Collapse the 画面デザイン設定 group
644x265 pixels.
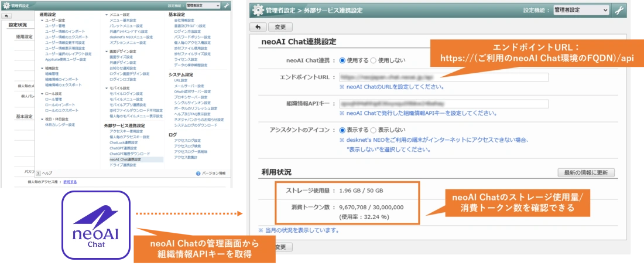[x=107, y=52]
